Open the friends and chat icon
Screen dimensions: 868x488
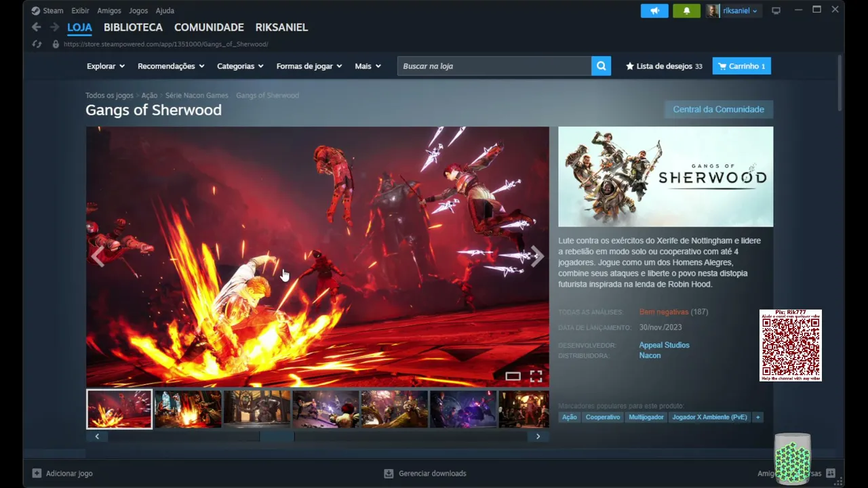pyautogui.click(x=830, y=473)
